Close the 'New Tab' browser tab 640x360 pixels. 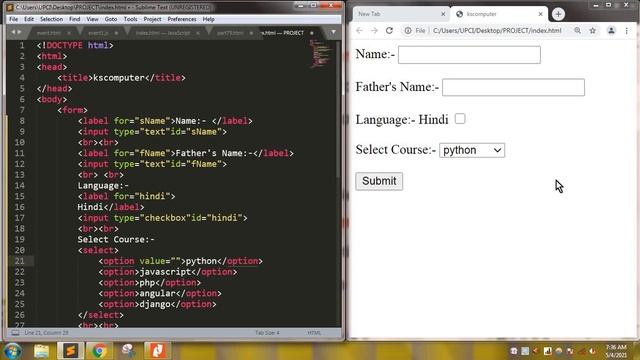coord(443,14)
